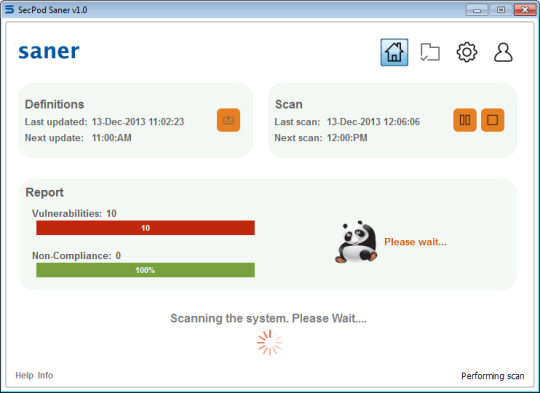Image resolution: width=540 pixels, height=393 pixels.
Task: Open the Info link
Action: point(45,375)
